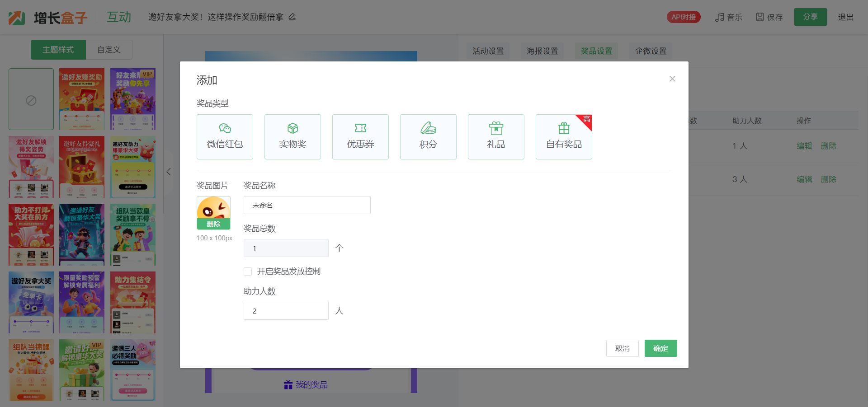Image resolution: width=868 pixels, height=407 pixels.
Task: Click the edit pencil icon beside title
Action: pyautogui.click(x=292, y=17)
